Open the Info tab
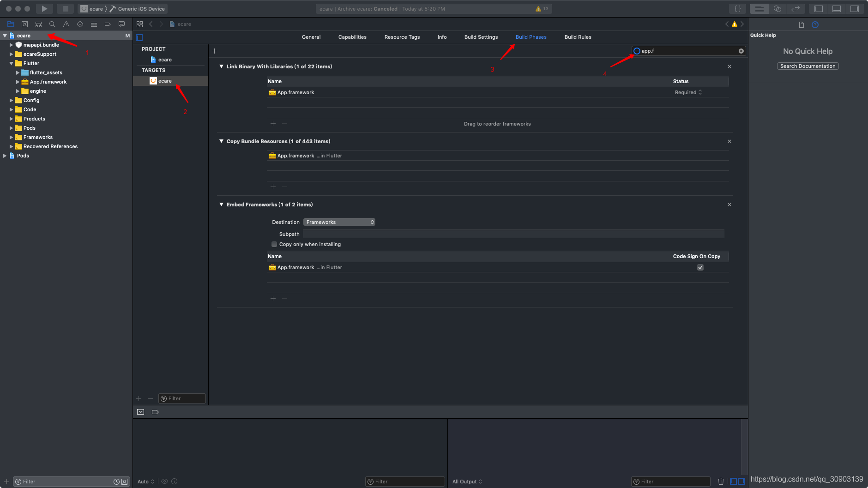The image size is (868, 488). [x=442, y=37]
